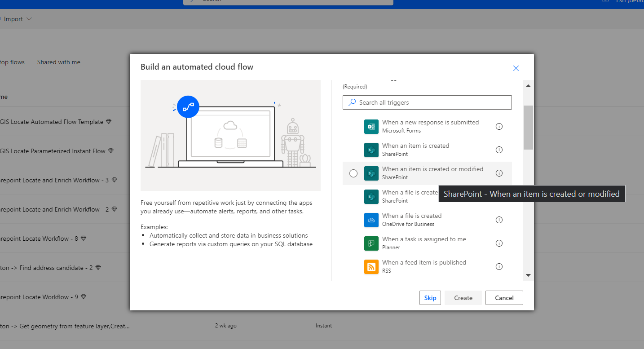644x349 pixels.
Task: Switch to the 'Shared with me' tab
Action: click(58, 62)
